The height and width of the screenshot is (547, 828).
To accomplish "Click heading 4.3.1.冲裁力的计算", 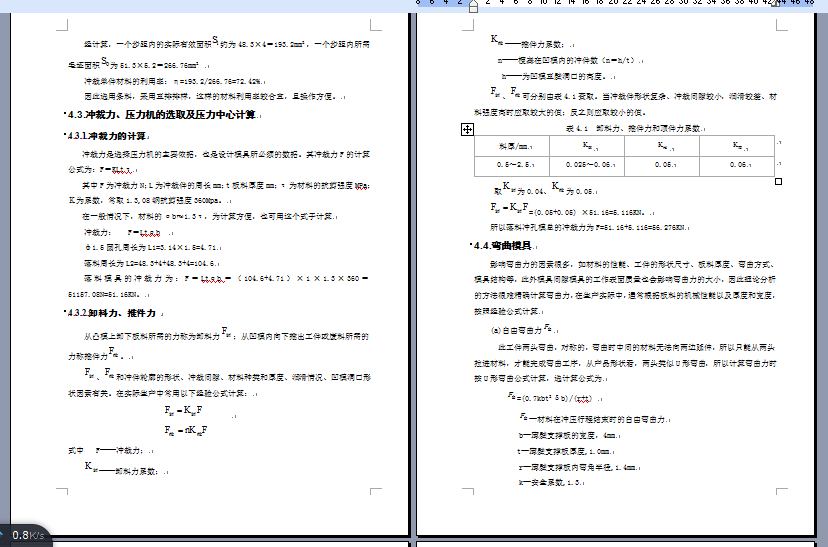I will 107,136.
